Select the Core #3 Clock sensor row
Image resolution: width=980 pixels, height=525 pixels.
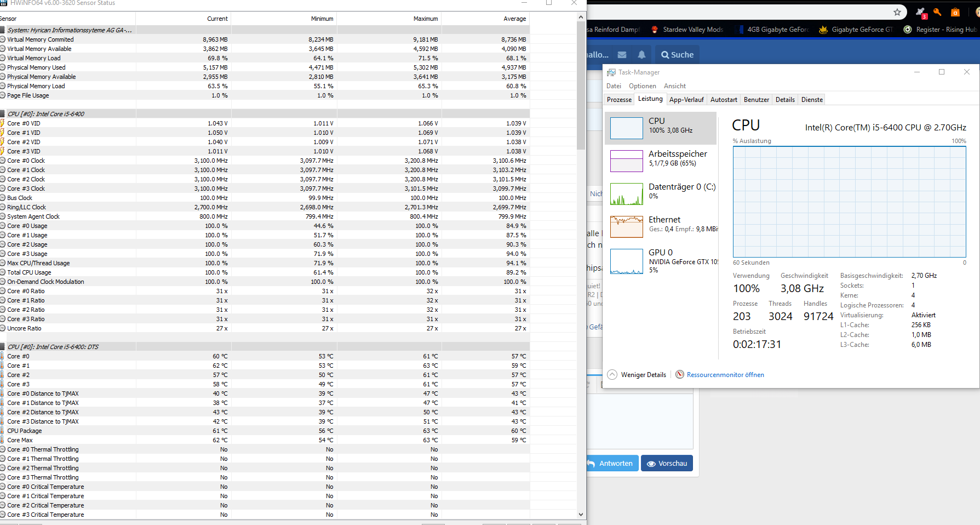coord(265,189)
